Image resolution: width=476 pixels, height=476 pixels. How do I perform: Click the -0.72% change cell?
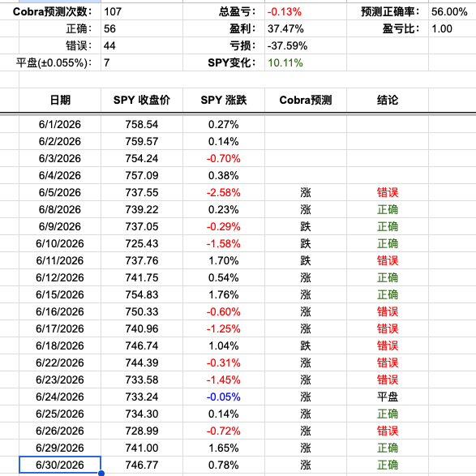tap(224, 431)
